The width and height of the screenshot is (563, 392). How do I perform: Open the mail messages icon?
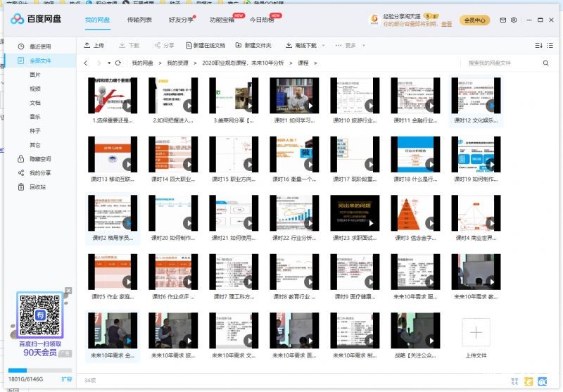(x=502, y=20)
